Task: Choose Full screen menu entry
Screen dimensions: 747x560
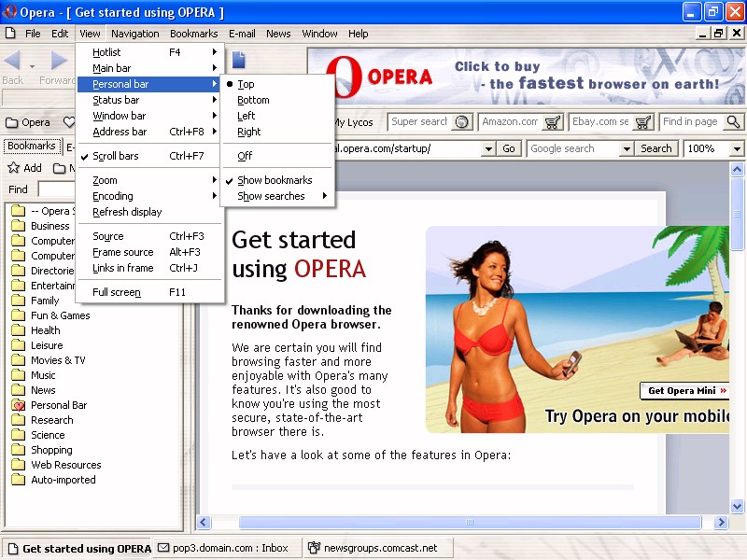Action: point(149,292)
